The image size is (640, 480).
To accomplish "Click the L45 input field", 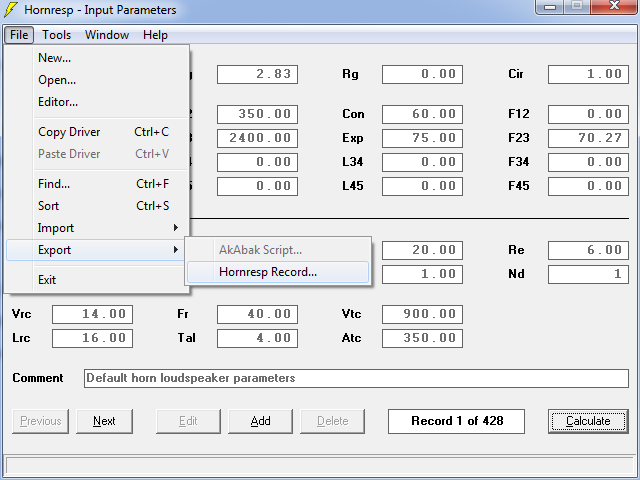I will (x=422, y=186).
